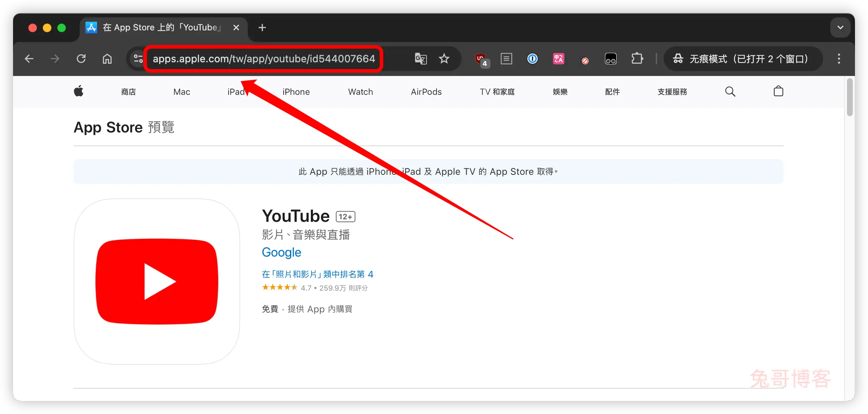The image size is (868, 414).
Task: Open Apple site search magnifier
Action: [730, 92]
